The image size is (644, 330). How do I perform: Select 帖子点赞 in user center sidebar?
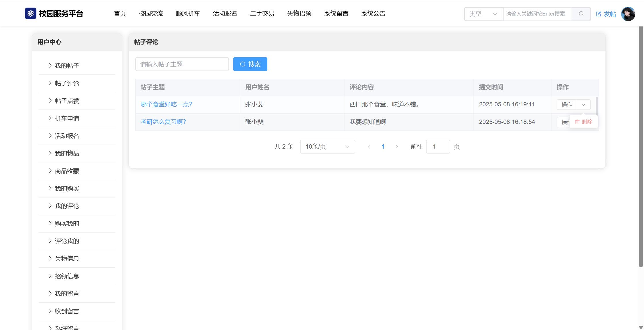tap(67, 101)
